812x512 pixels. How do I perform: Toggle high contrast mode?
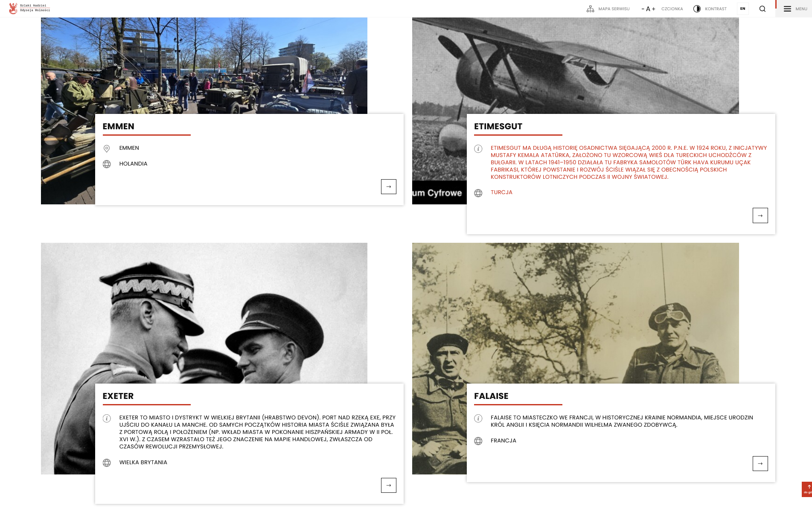point(710,9)
